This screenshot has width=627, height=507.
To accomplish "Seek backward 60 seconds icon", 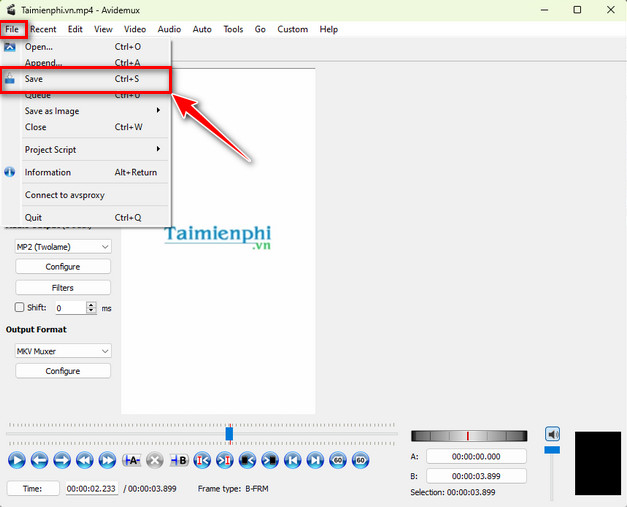I will coord(338,460).
